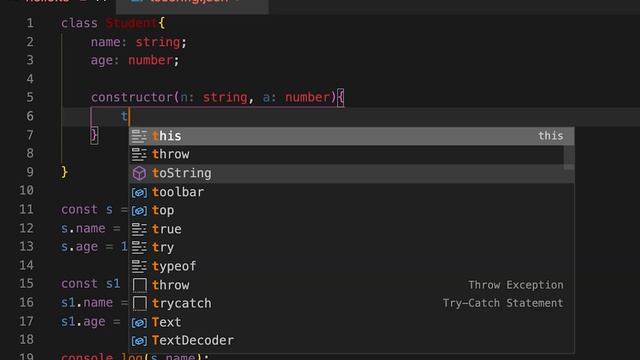
Task: Click 's1.name' on line 16
Action: (x=87, y=303)
